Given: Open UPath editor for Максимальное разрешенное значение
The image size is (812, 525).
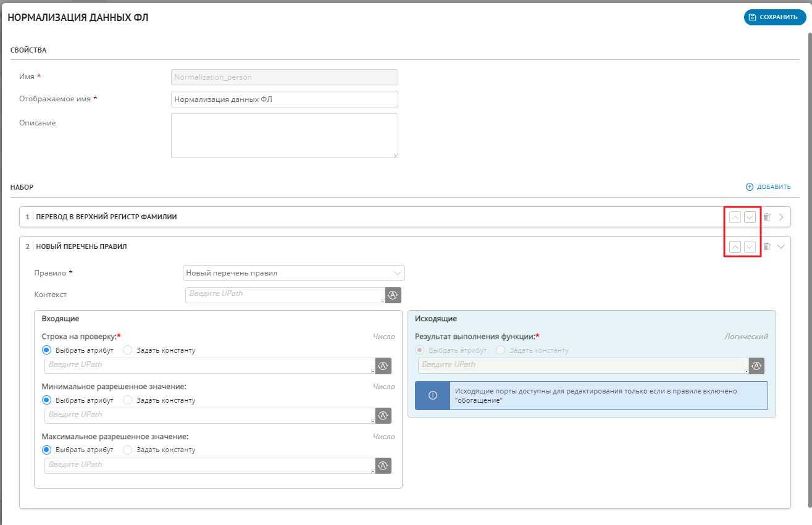Looking at the screenshot, I should (x=383, y=466).
